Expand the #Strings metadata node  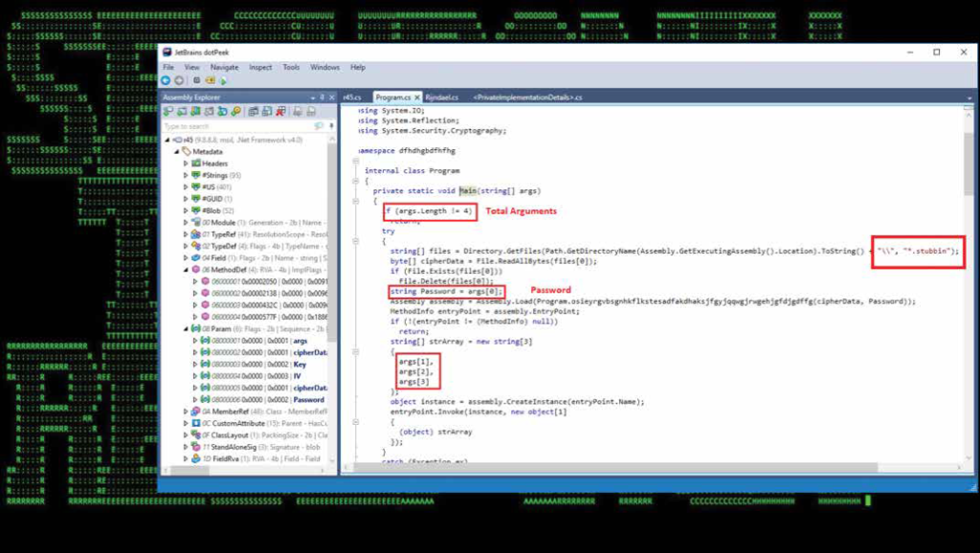[x=186, y=175]
